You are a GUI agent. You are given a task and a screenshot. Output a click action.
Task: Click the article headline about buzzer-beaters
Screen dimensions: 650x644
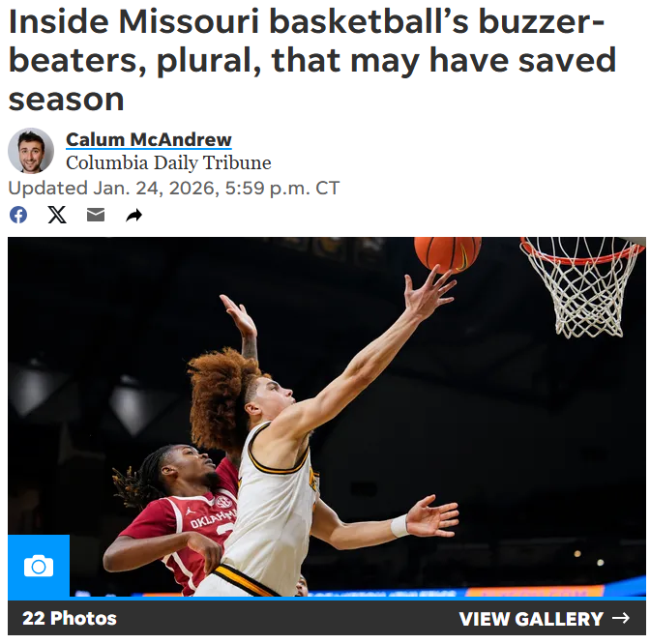(x=312, y=60)
